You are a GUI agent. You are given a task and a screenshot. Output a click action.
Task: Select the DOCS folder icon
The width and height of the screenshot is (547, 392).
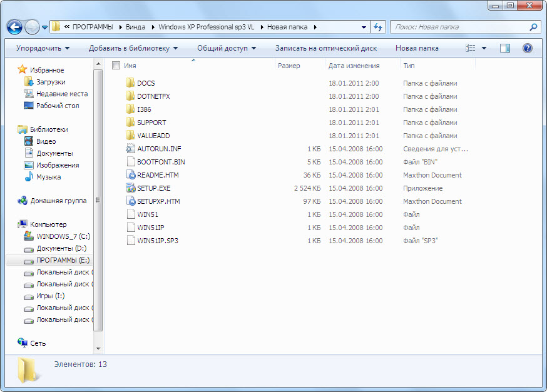point(130,83)
